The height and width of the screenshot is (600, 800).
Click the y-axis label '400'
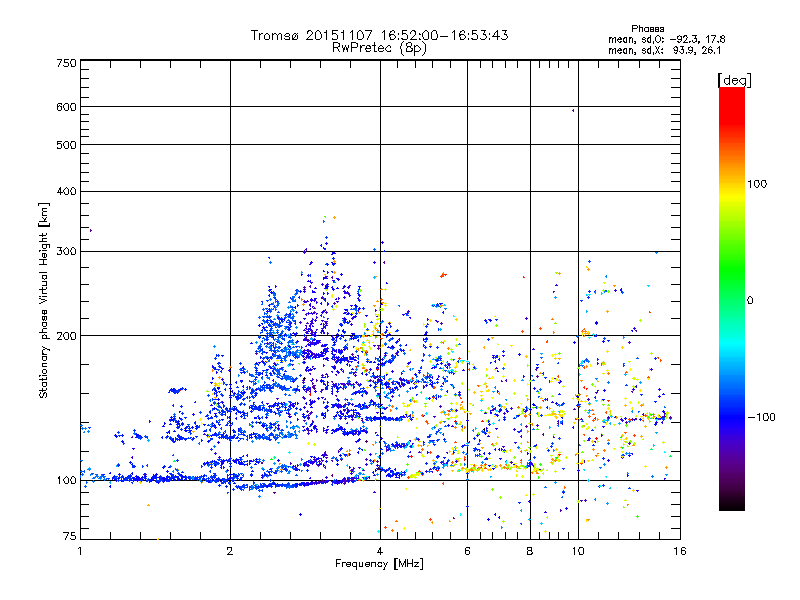[x=66, y=191]
